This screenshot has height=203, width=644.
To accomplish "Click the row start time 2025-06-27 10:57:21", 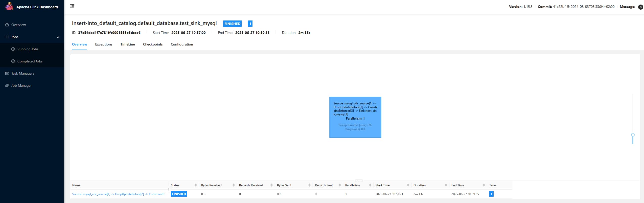I will (389, 194).
